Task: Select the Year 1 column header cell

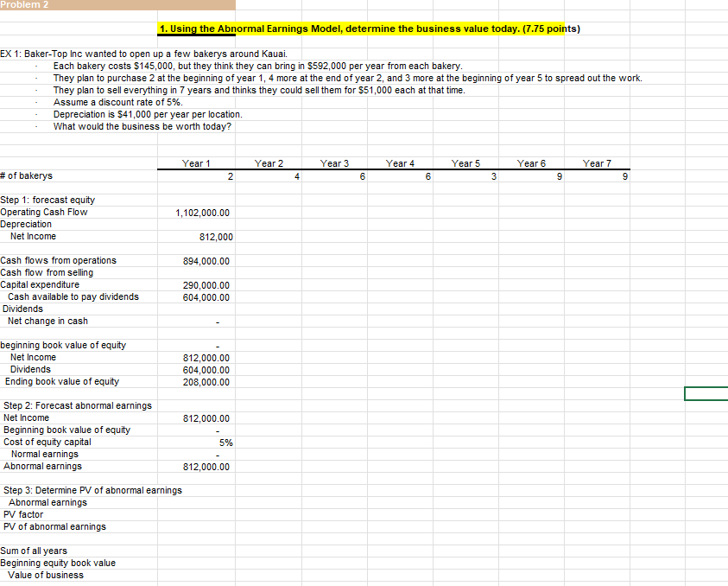Action: pyautogui.click(x=195, y=163)
